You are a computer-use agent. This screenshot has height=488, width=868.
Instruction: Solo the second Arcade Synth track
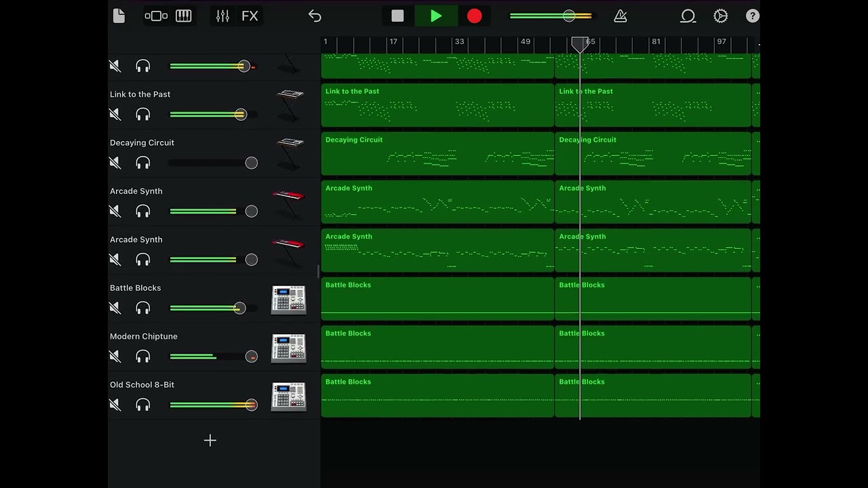point(143,260)
